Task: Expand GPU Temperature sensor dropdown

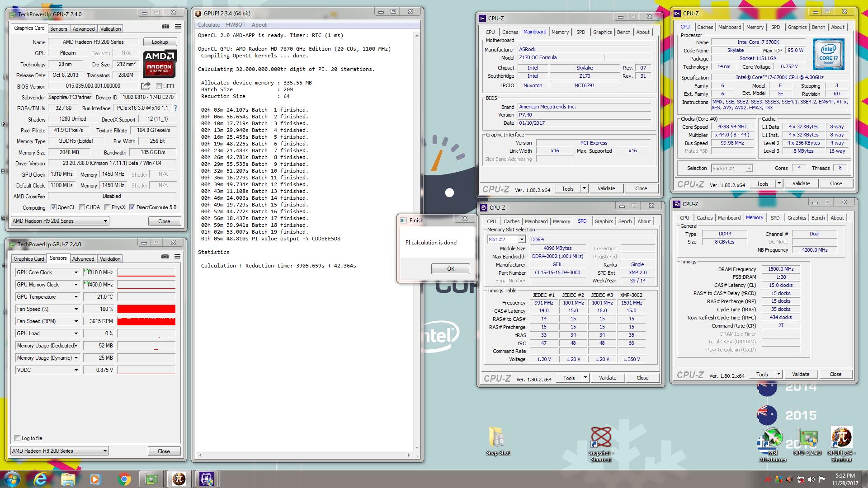Action: point(76,297)
